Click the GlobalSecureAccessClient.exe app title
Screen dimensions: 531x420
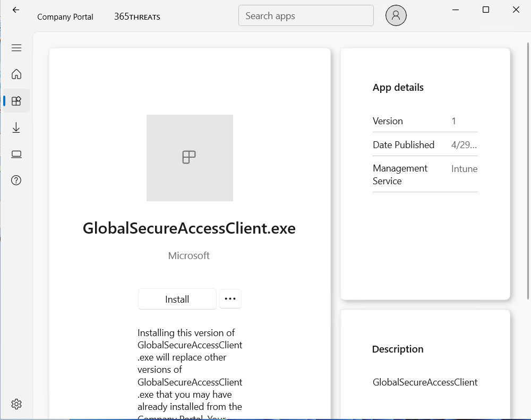[190, 228]
